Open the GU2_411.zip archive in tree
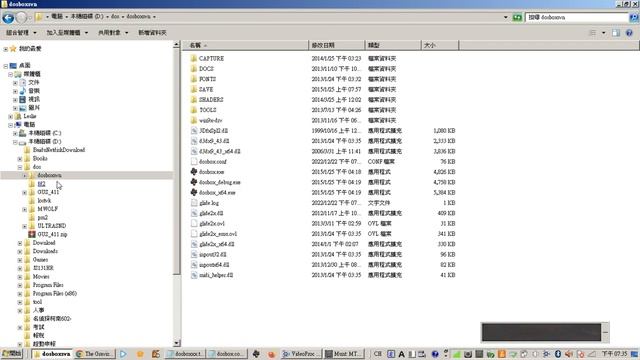 48,234
